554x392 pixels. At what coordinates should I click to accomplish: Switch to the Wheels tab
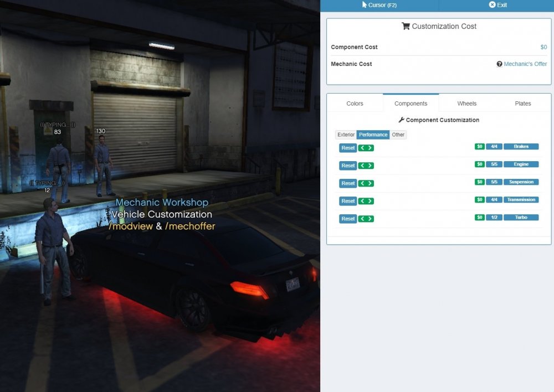(x=466, y=104)
